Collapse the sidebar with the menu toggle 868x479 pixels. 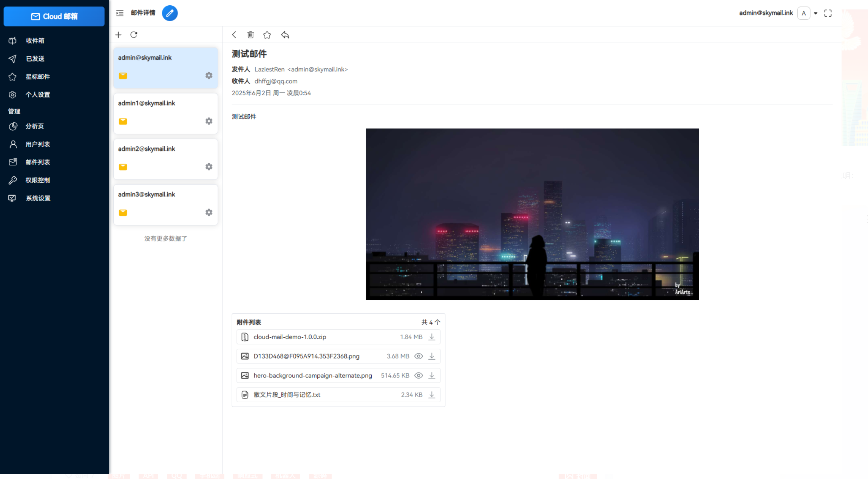120,13
